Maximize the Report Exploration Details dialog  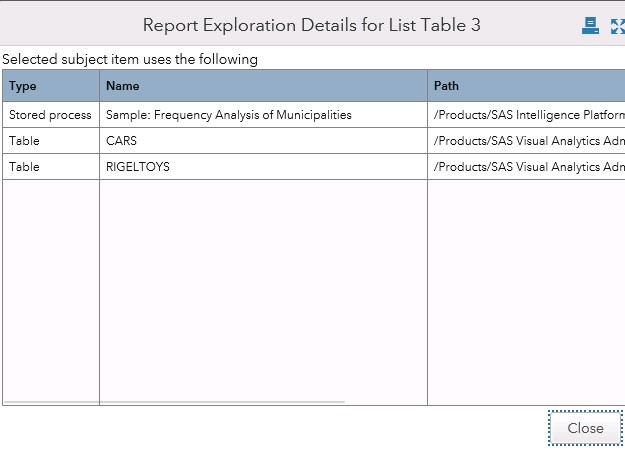coord(618,26)
